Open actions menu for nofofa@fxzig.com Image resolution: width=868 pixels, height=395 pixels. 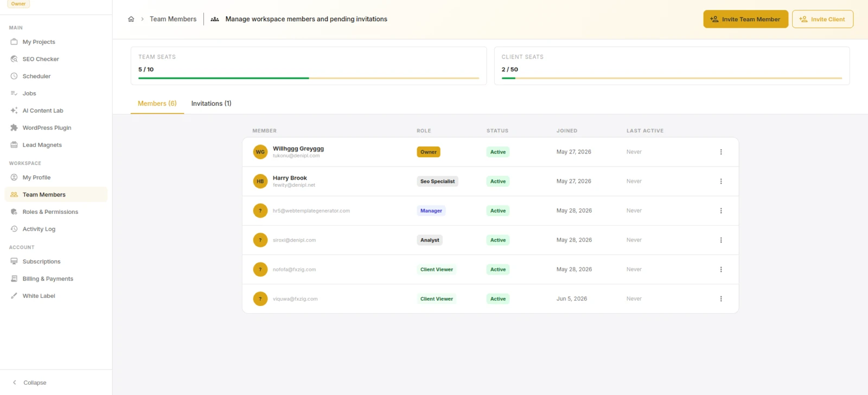721,269
